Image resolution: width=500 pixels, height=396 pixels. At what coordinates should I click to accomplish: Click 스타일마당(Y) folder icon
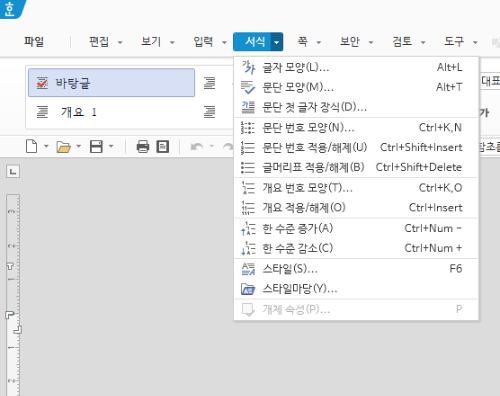tap(248, 289)
